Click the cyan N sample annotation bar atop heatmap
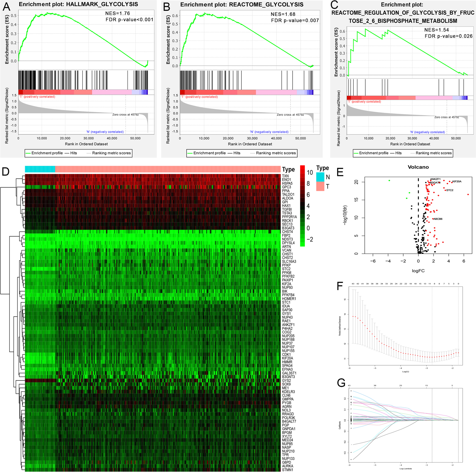 (40, 169)
